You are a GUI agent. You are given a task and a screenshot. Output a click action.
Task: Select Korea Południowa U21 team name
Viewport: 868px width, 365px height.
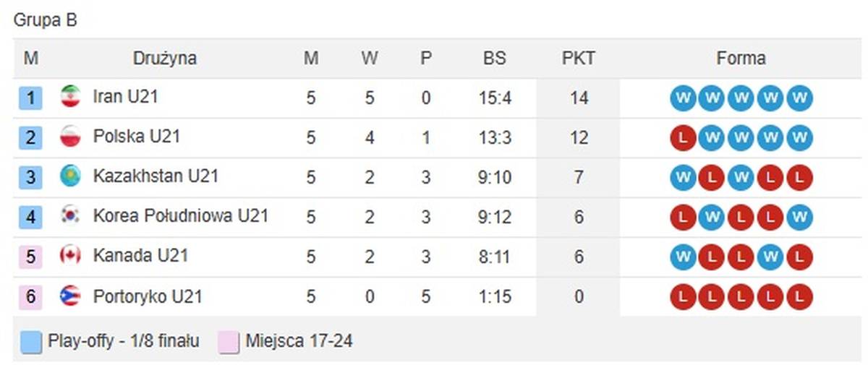[181, 216]
